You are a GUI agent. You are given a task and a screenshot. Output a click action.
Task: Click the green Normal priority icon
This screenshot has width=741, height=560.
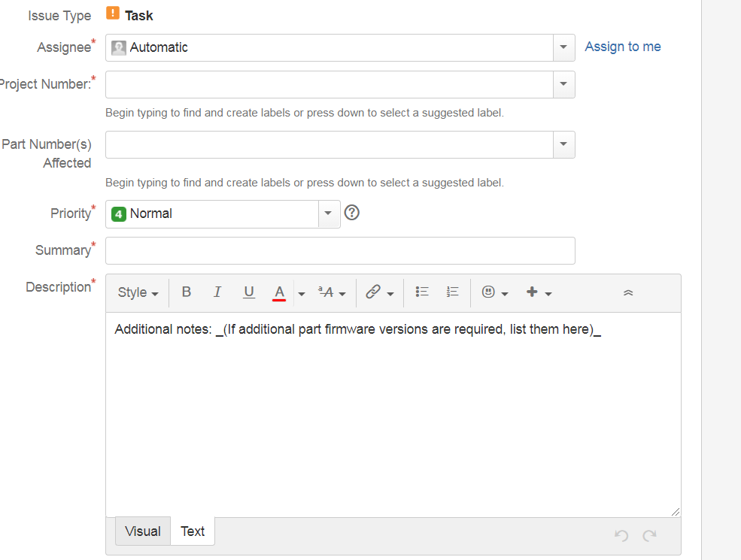click(119, 214)
